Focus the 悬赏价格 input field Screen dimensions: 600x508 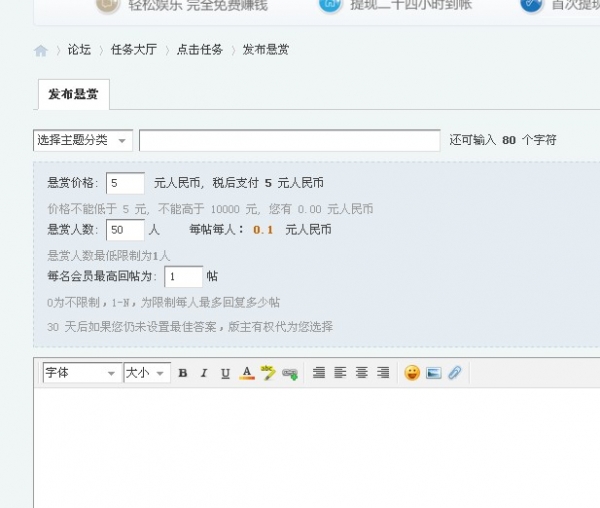[x=126, y=183]
